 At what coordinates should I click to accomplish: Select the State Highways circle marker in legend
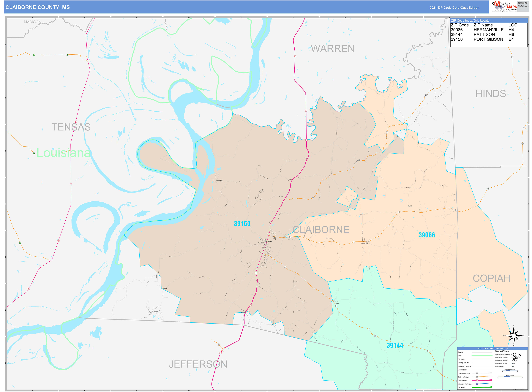click(x=477, y=377)
